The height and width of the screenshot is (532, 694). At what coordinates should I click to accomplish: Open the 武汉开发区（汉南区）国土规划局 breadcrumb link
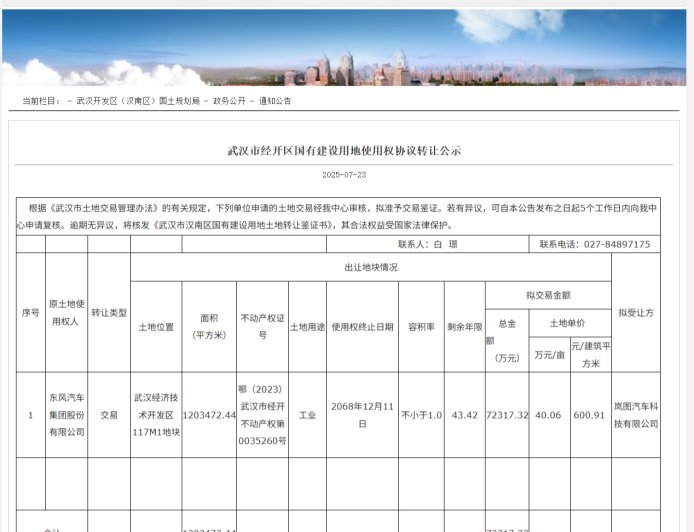point(138,101)
